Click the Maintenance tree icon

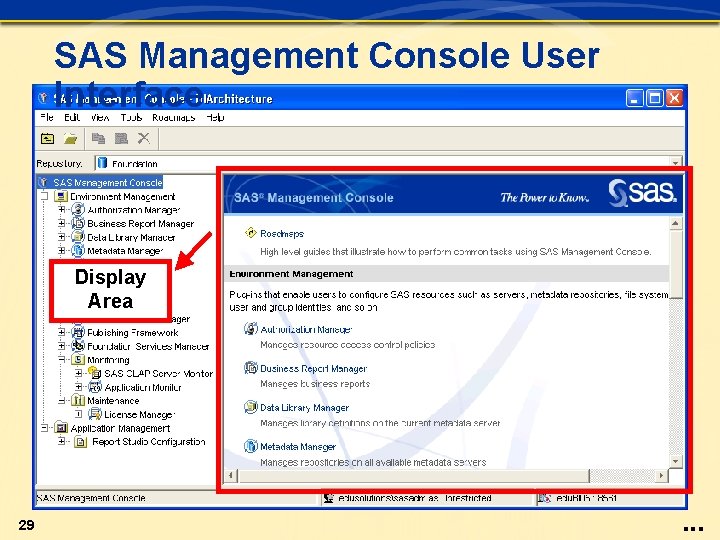click(x=79, y=400)
